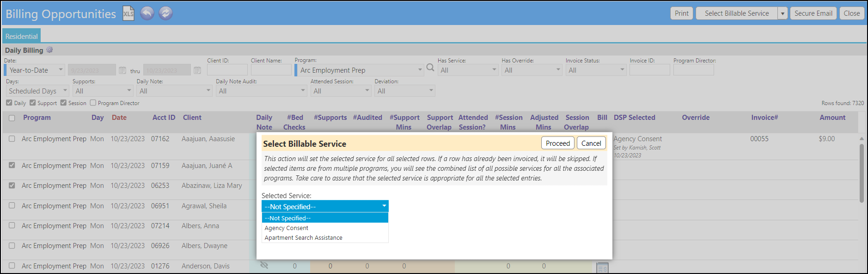Sort by the Program column header
Screen dimensions: 868x274
pyautogui.click(x=37, y=118)
